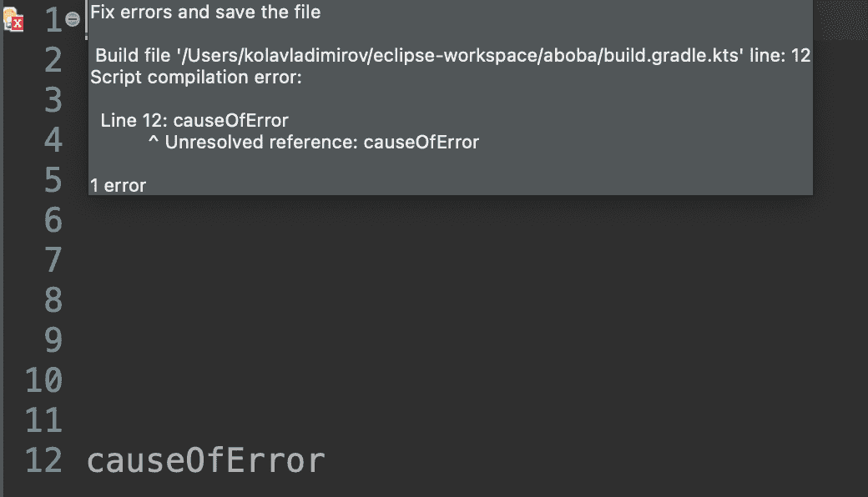Select line number 3 in the gutter
This screenshot has height=497, width=868.
coord(53,100)
